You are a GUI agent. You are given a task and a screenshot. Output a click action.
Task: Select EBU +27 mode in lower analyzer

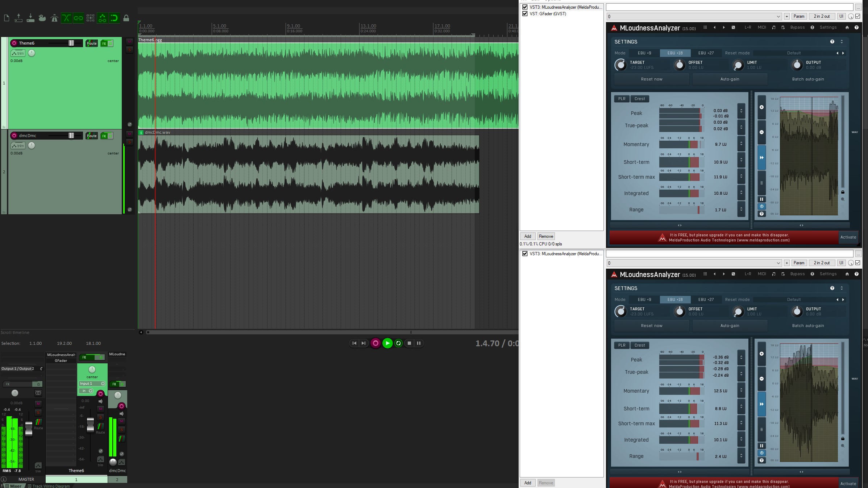click(x=706, y=299)
